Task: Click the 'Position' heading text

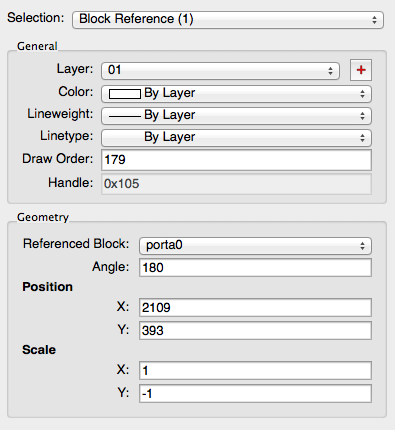Action: pos(47,287)
